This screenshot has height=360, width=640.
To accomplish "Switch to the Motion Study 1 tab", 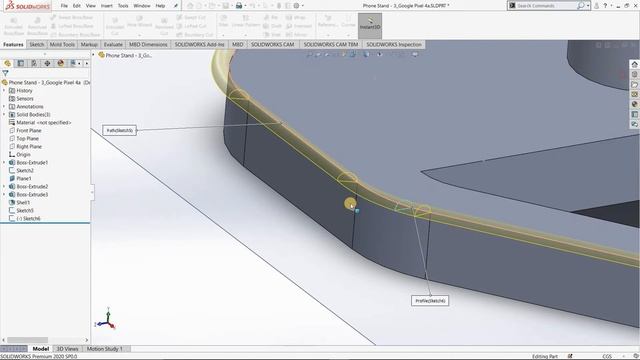I will pos(104,349).
